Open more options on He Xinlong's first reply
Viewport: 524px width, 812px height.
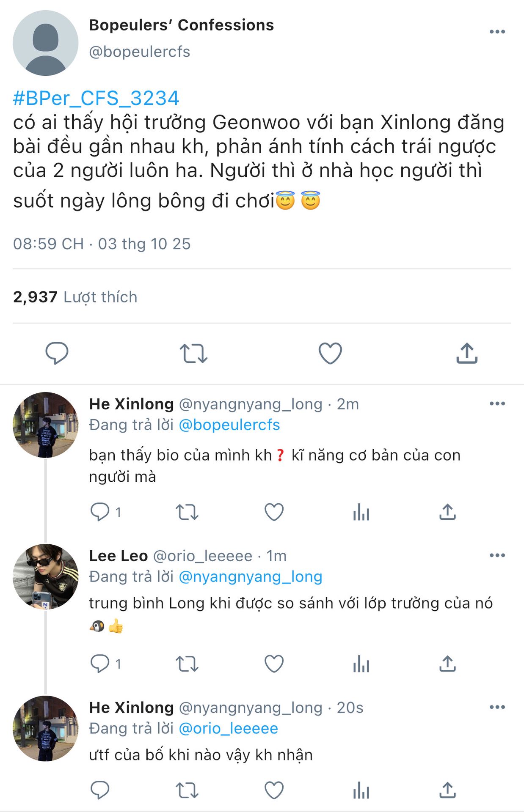tap(497, 403)
